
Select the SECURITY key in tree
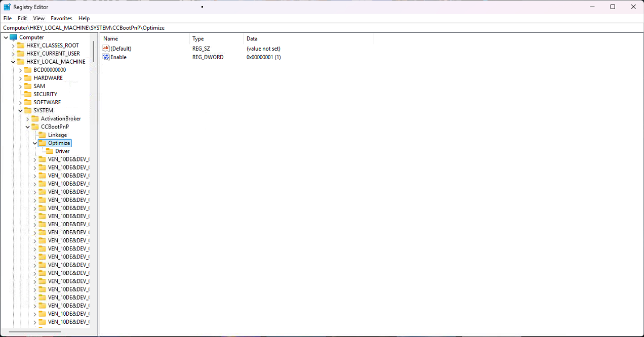45,94
